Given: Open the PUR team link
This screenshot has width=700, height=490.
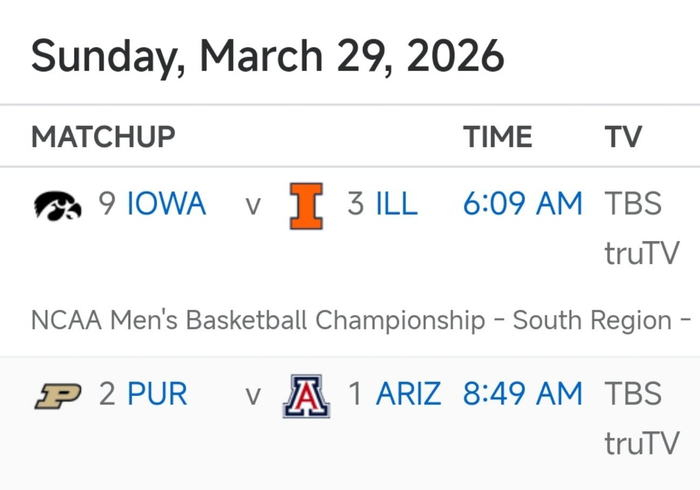Looking at the screenshot, I should (x=157, y=394).
